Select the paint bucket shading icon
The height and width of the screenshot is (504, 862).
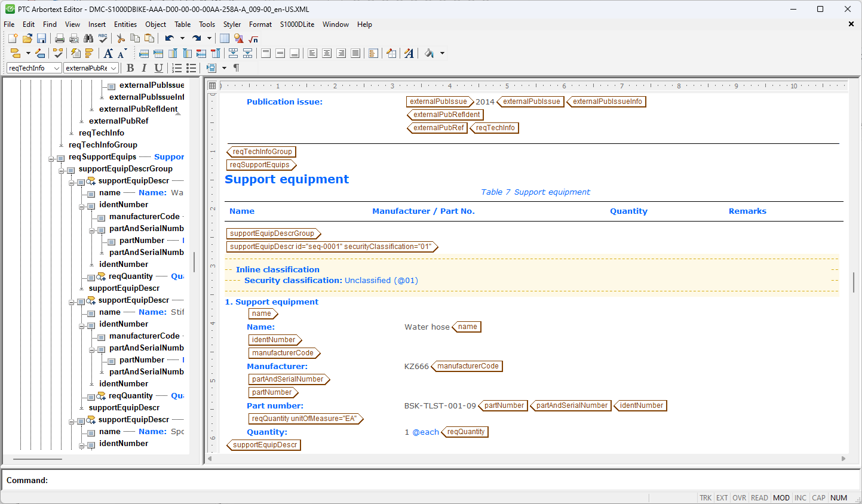(x=430, y=53)
